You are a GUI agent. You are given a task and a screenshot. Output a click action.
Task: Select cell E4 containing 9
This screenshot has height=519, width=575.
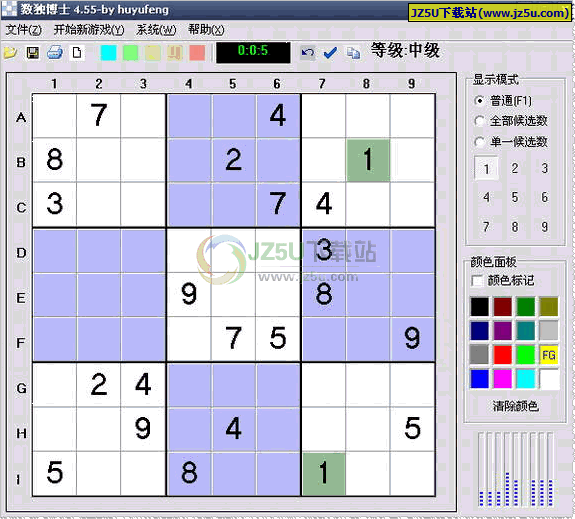[x=189, y=295]
